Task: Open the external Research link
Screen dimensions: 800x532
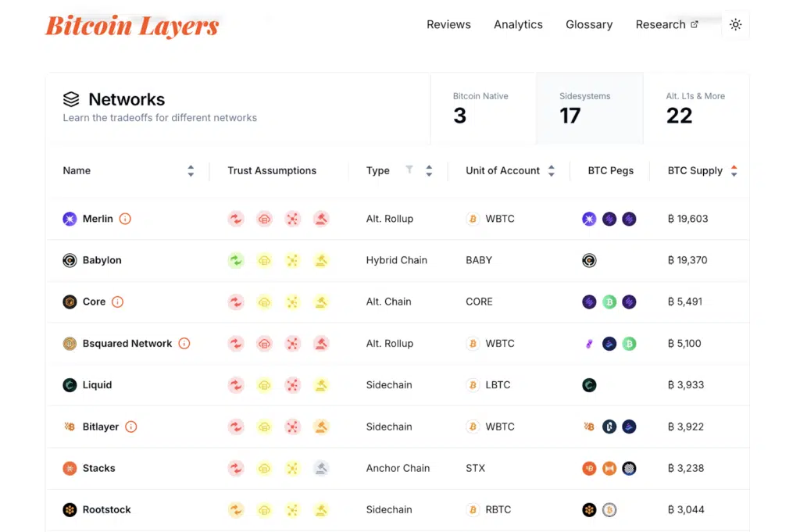Action: [666, 24]
